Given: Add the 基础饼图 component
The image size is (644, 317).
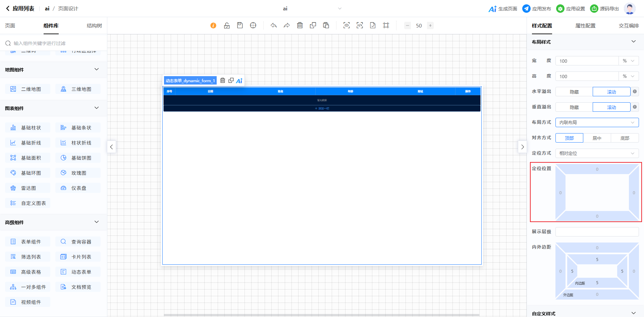Looking at the screenshot, I should click(x=78, y=158).
